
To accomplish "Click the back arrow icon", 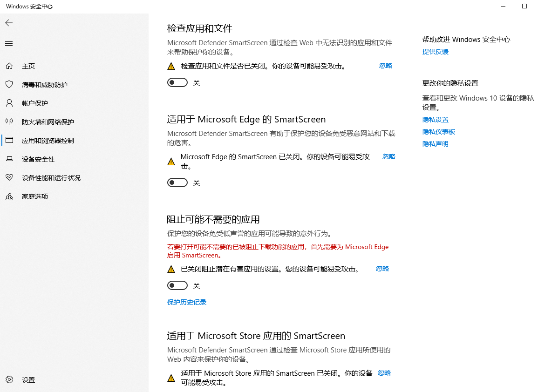I will pyautogui.click(x=9, y=23).
